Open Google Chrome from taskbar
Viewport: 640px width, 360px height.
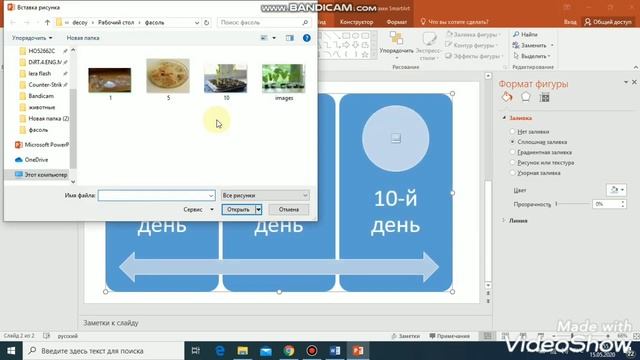tap(289, 351)
